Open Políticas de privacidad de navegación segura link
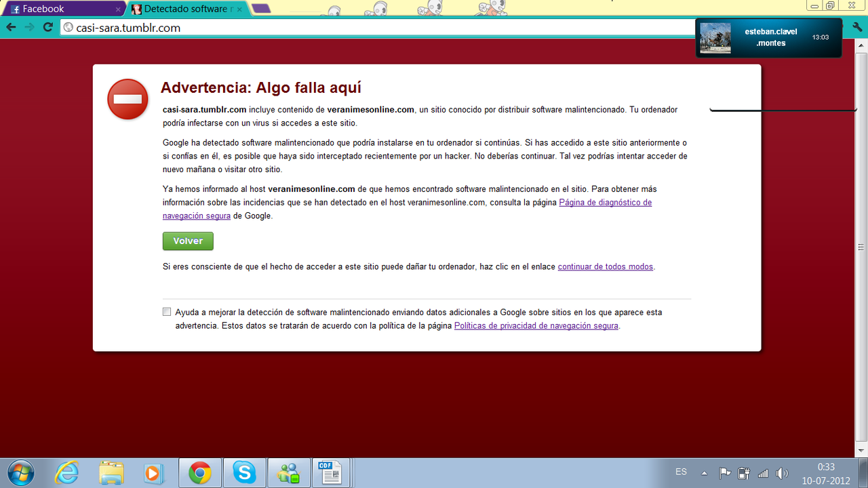Screen dimensions: 868x488 click(x=536, y=326)
